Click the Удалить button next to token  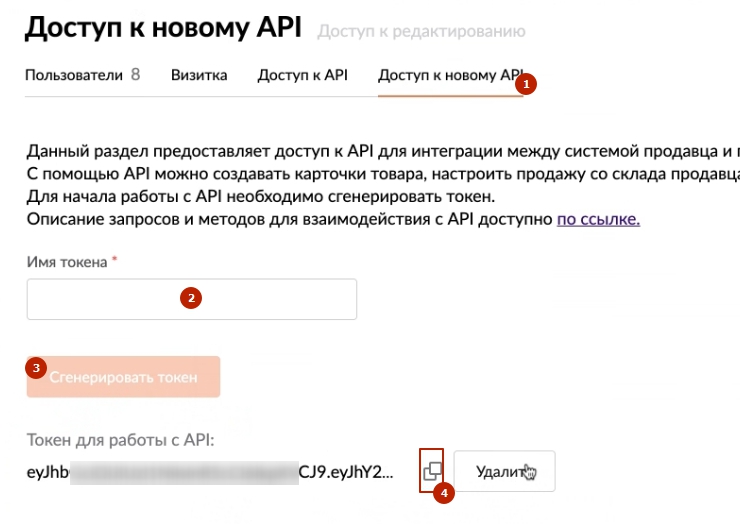[504, 470]
